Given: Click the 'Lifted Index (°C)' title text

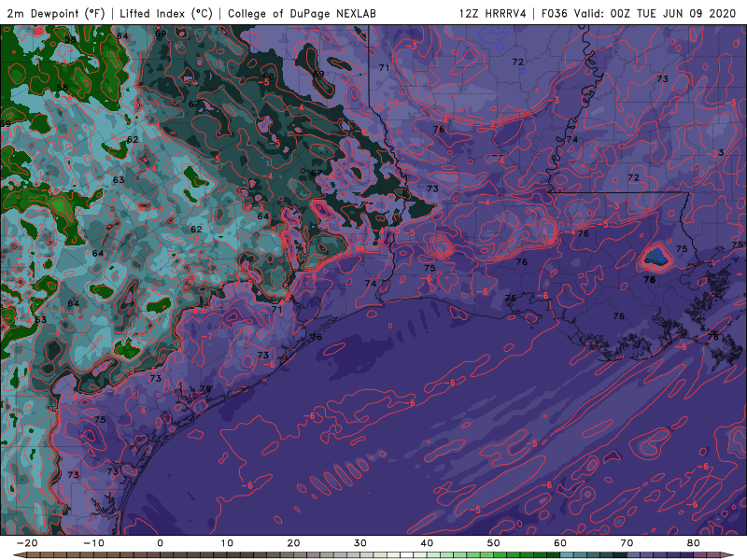Looking at the screenshot, I should point(166,13).
